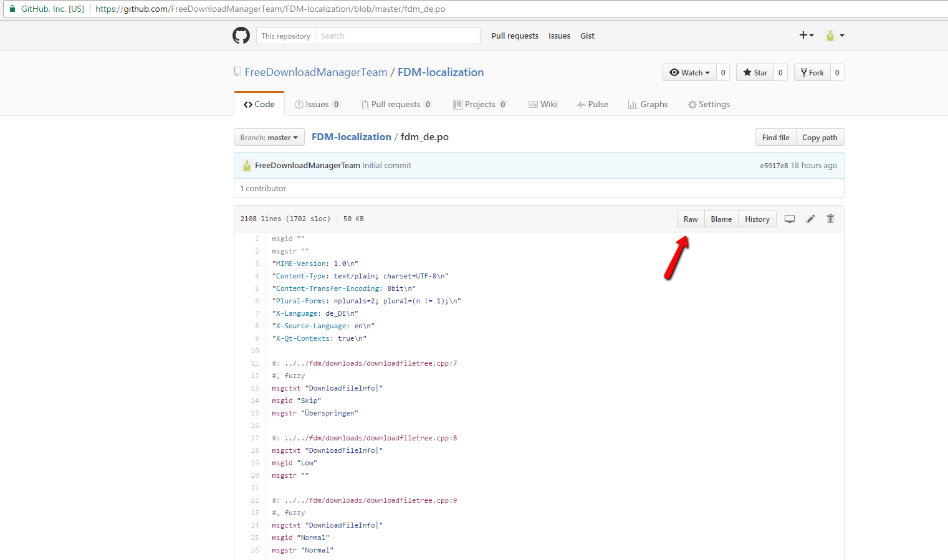948x560 pixels.
Task: Click the 18 hours ago timestamp
Action: tap(814, 165)
